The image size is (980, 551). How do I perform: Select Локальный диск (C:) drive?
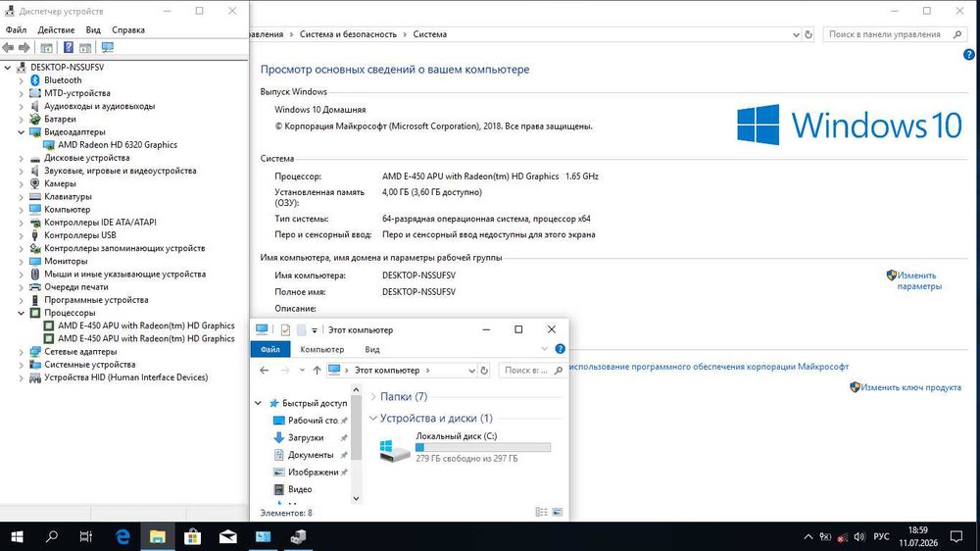[465, 448]
